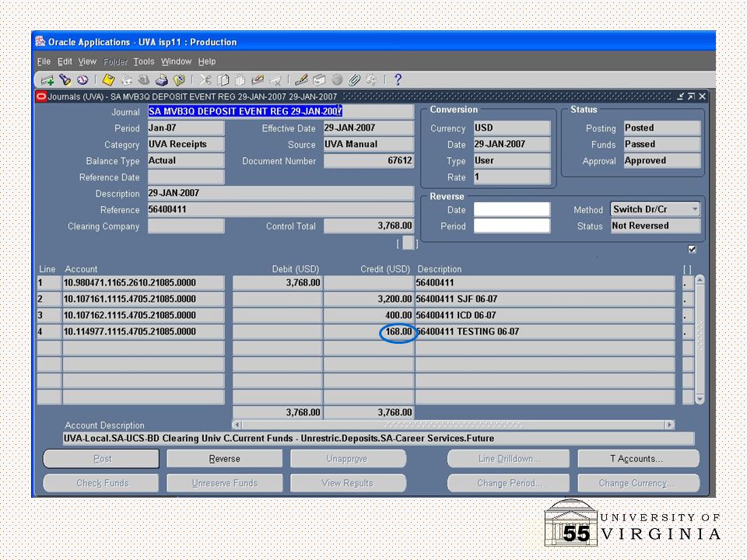Click the Folder Tools icon
The image size is (747, 560).
pyautogui.click(x=371, y=80)
